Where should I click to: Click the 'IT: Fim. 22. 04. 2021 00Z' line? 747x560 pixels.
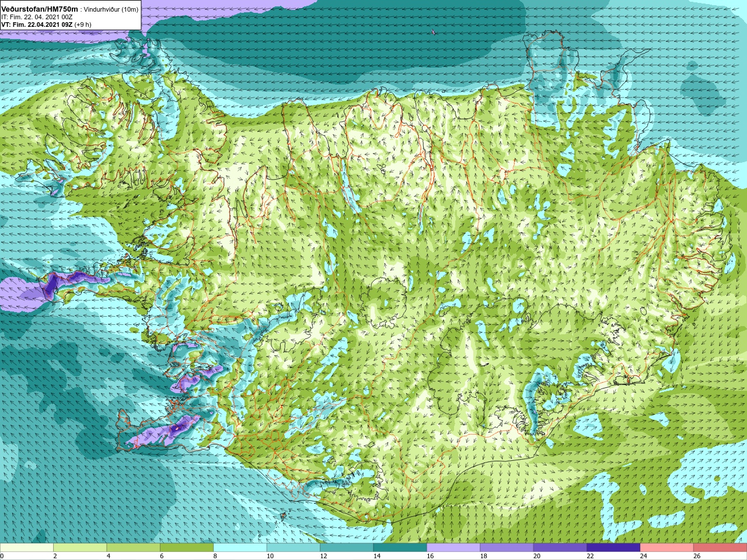point(37,17)
